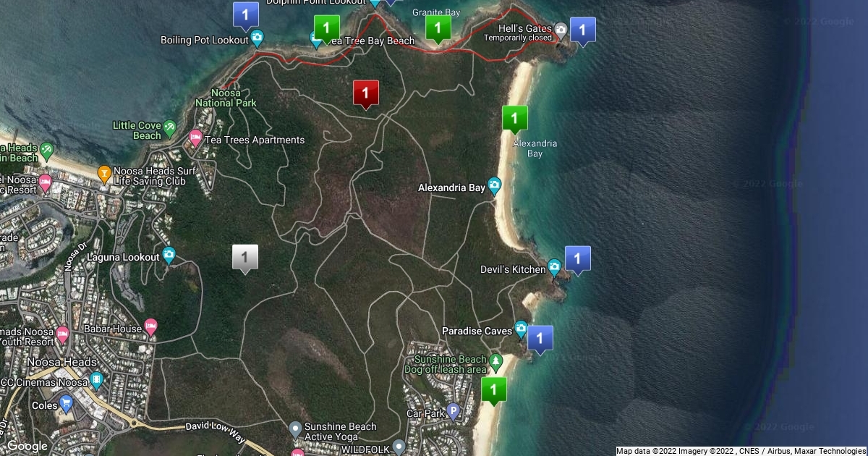
Task: Select the green marker below Granite Bay
Action: pyautogui.click(x=438, y=30)
